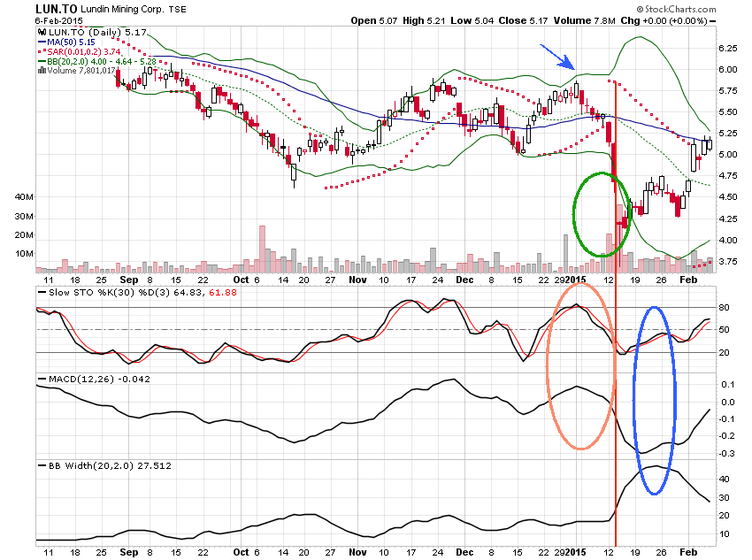This screenshot has height=560, width=752.
Task: Click Dec on the price panel date axis
Action: tap(464, 280)
